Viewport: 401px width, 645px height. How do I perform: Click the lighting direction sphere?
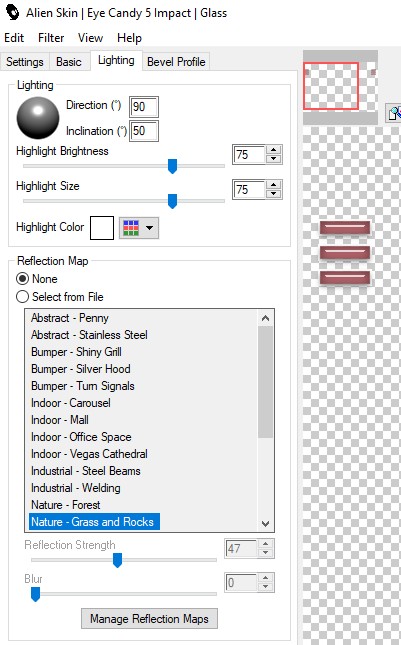pyautogui.click(x=38, y=118)
